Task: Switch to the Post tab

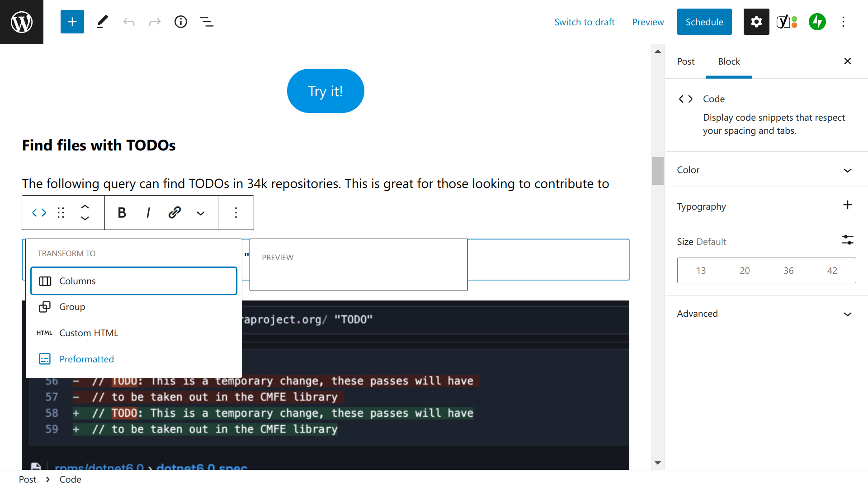Action: 686,61
